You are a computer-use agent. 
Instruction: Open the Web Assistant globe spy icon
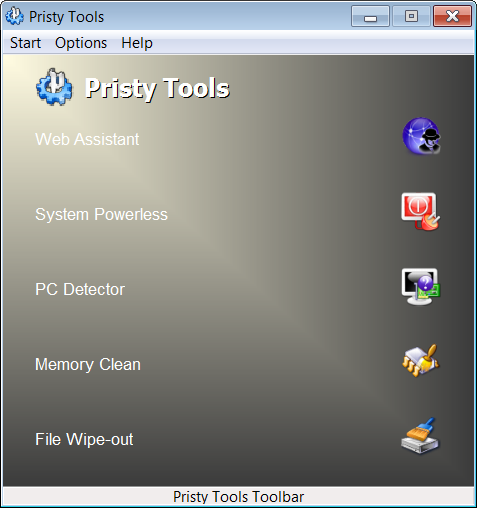coord(421,136)
